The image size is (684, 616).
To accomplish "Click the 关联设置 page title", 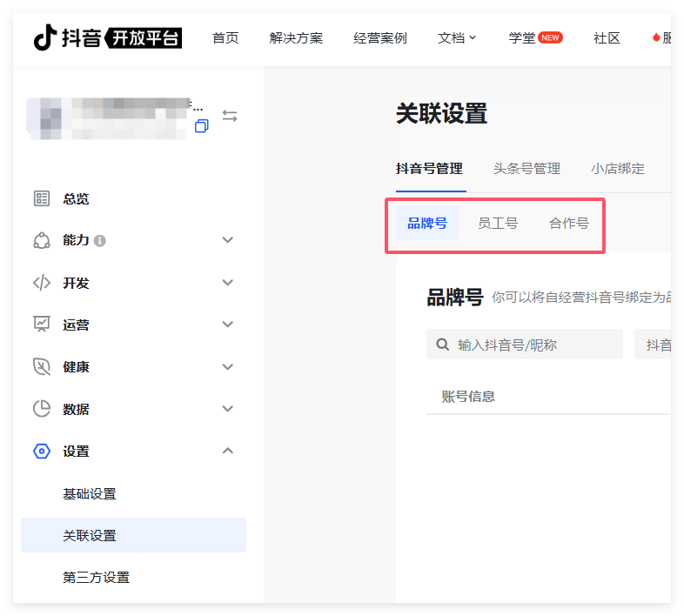I will [441, 113].
